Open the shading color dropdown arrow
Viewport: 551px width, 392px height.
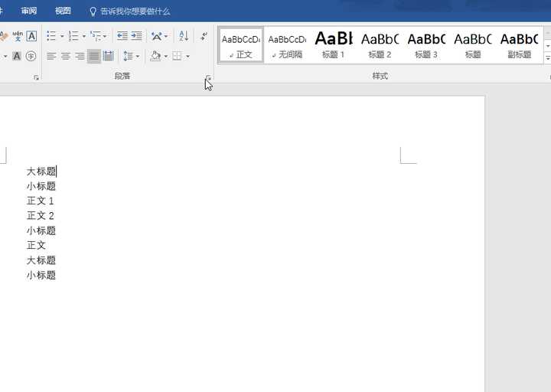(165, 56)
